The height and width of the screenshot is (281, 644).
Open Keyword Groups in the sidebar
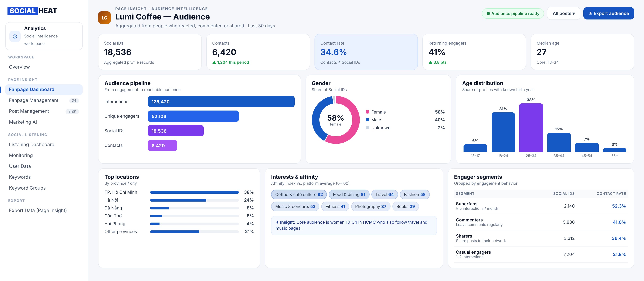[44, 188]
